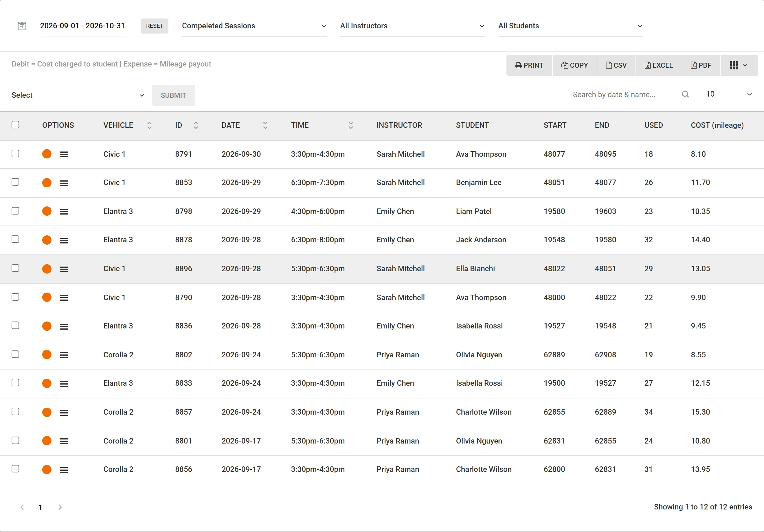The image size is (764, 532).
Task: Export table as CSV
Action: click(x=616, y=65)
